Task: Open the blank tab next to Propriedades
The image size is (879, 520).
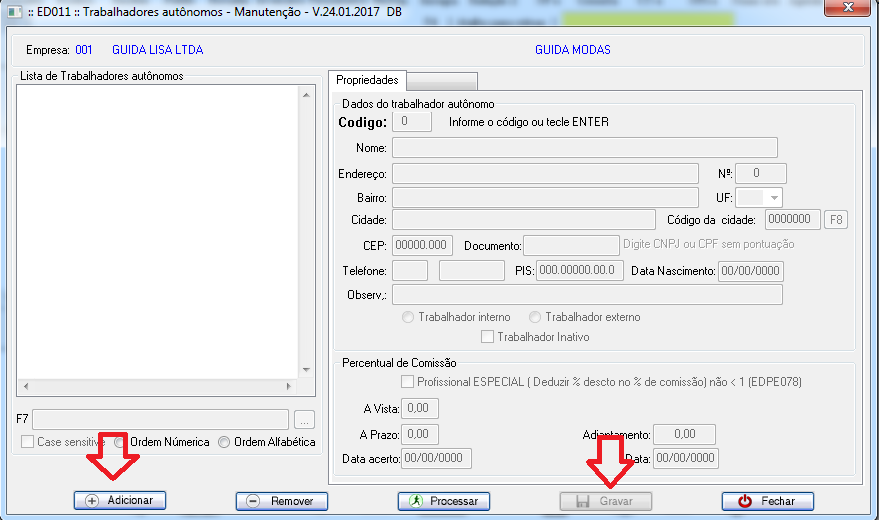Action: (441, 80)
